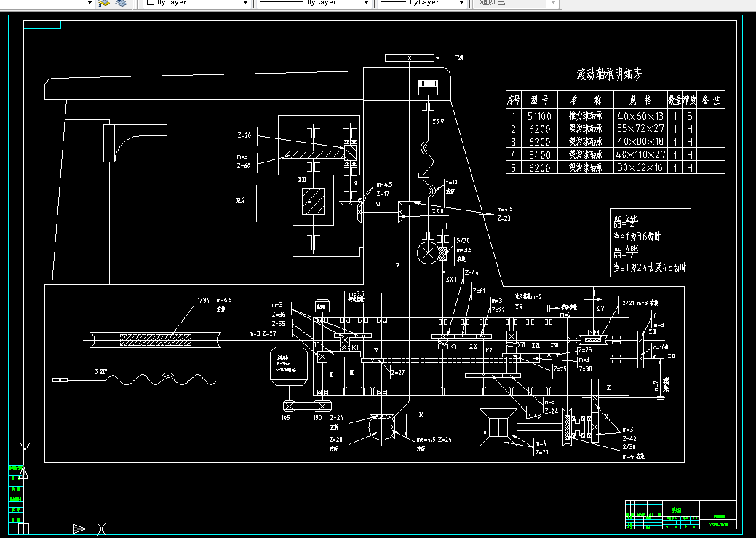The image size is (756, 538).
Task: Select the precision grade B cell
Action: [x=690, y=116]
